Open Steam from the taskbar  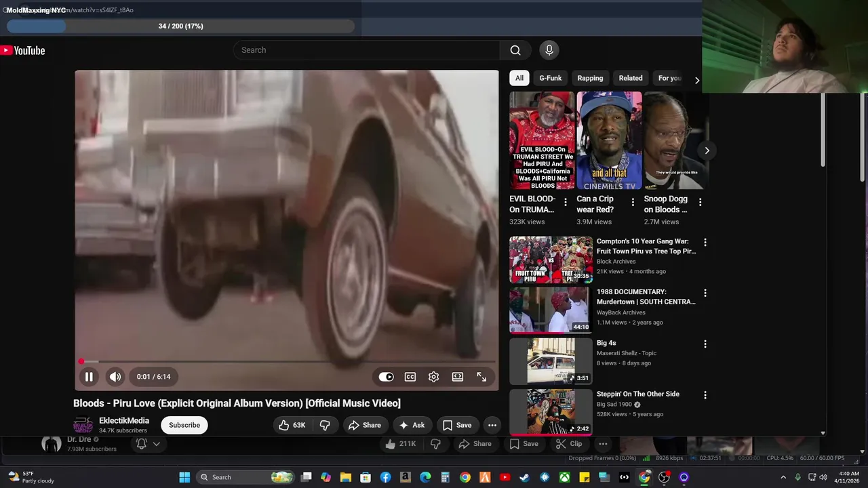[x=525, y=477]
